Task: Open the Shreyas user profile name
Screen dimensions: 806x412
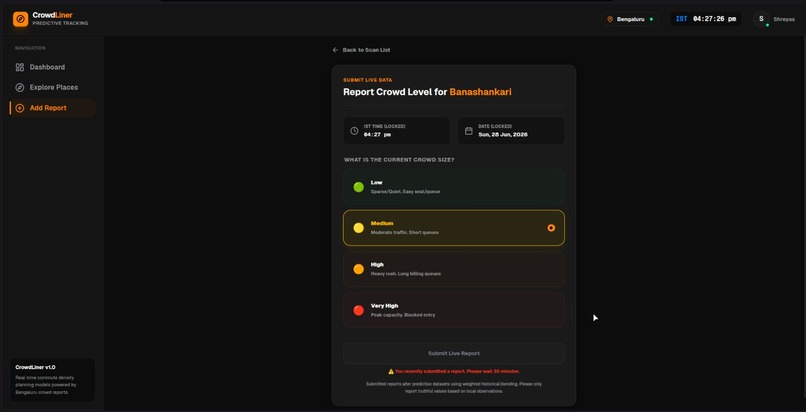Action: tap(784, 19)
